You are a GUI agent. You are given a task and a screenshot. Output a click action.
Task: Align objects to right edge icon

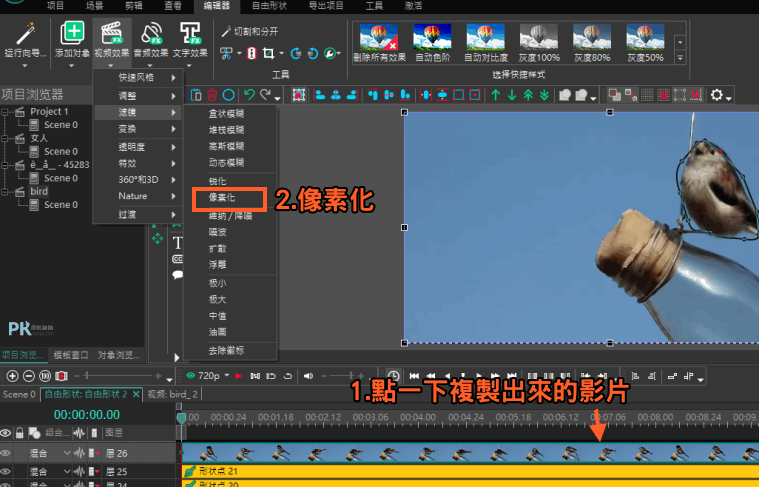pos(352,95)
